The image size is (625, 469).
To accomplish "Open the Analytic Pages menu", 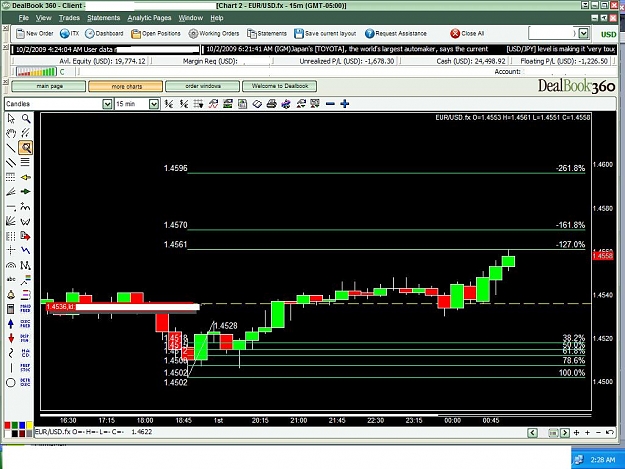I will (x=149, y=18).
